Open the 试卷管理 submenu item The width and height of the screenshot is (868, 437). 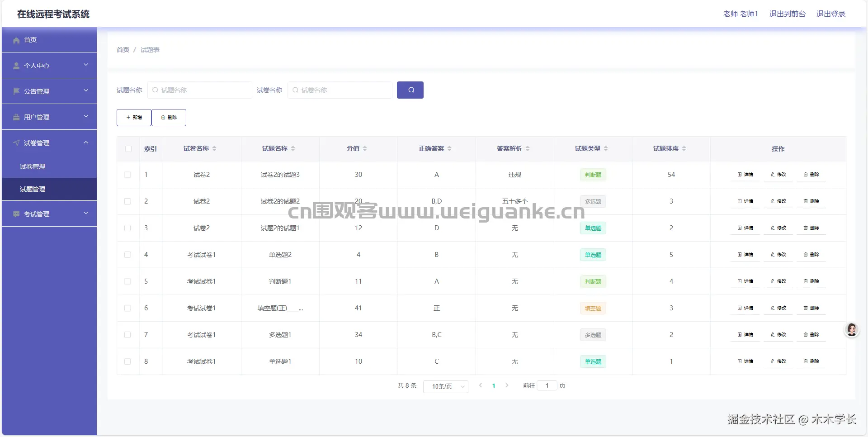(x=49, y=166)
